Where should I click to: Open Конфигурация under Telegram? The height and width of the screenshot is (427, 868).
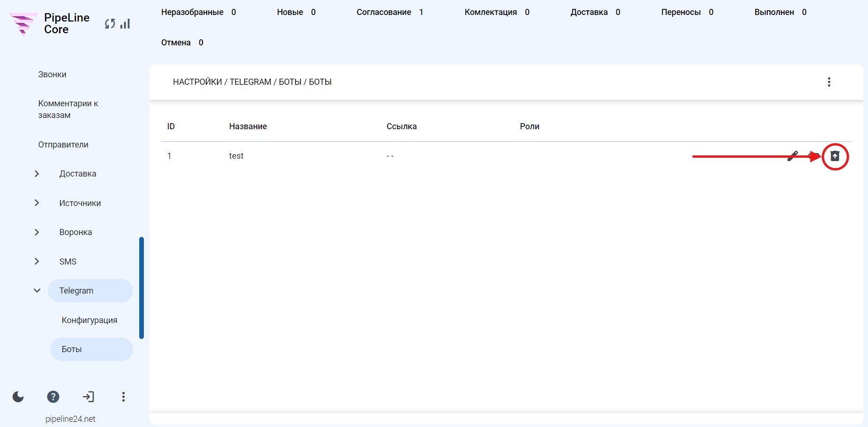[90, 320]
